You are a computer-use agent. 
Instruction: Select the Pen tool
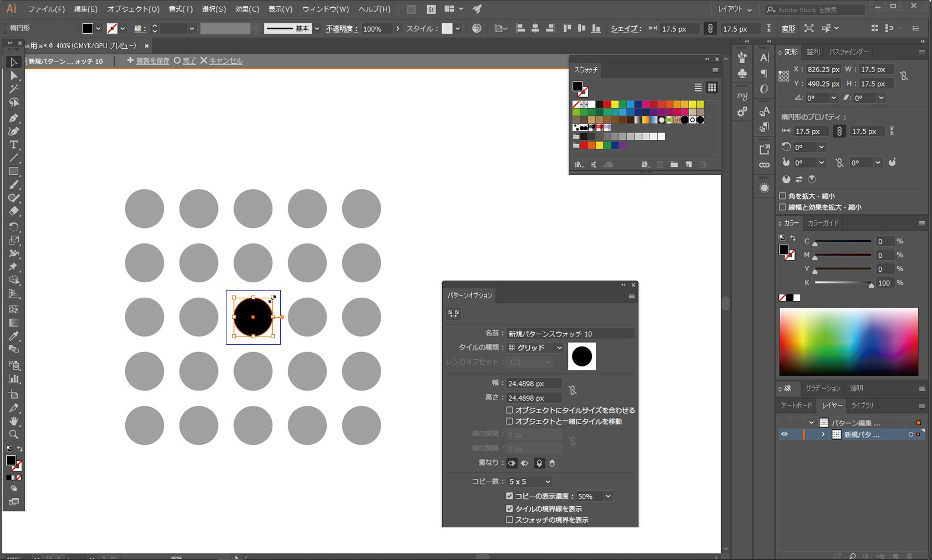click(x=14, y=118)
